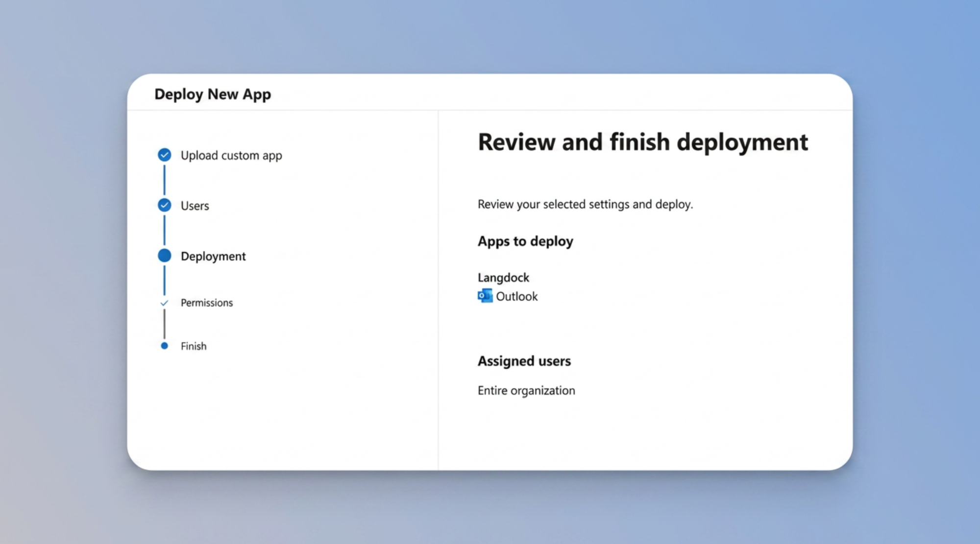Click the Upload custom app checkmark icon

click(x=165, y=155)
